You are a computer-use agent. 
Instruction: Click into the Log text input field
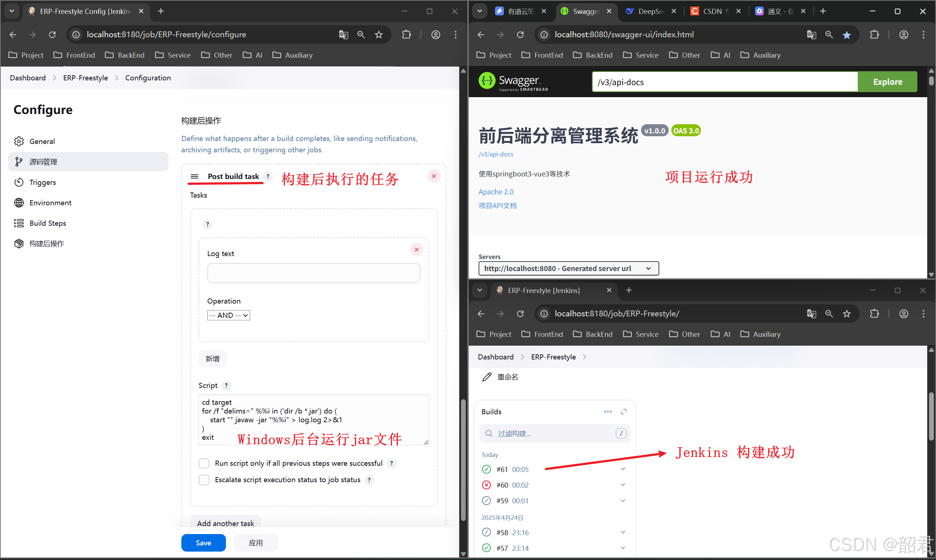[x=313, y=273]
